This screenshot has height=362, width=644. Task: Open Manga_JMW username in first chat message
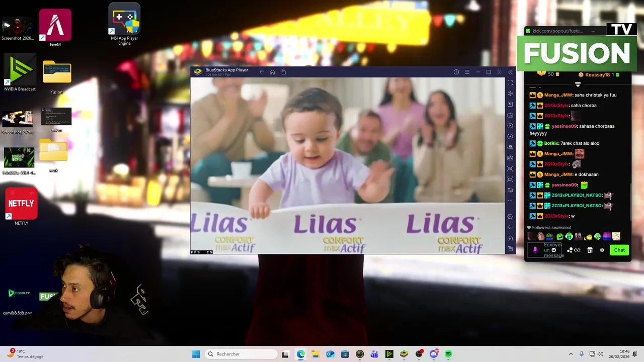[558, 95]
